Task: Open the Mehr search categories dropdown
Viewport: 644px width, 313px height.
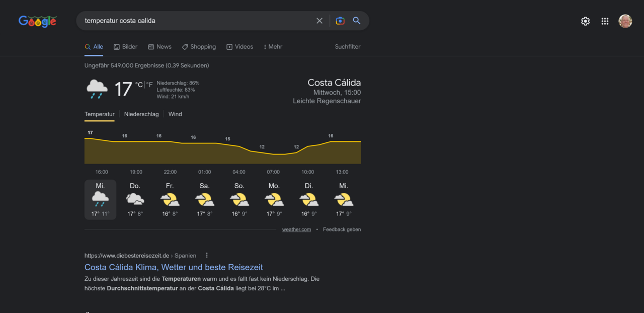Action: coord(272,46)
